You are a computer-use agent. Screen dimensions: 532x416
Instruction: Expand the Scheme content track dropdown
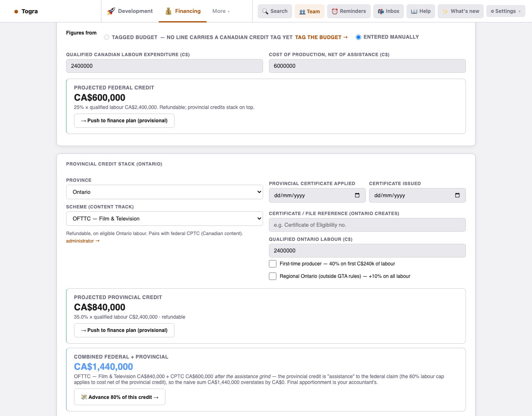pos(165,218)
